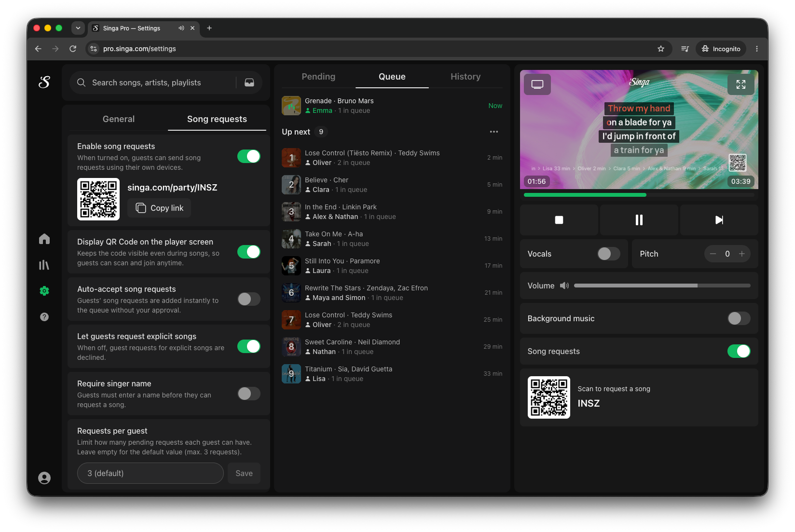795x532 pixels.
Task: Open Help via the question mark icon
Action: pos(44,317)
